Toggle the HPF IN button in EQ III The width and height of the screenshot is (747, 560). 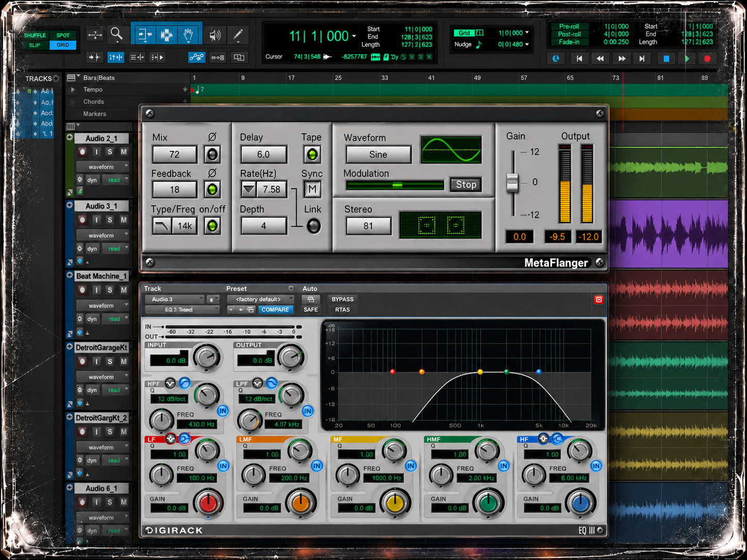[223, 410]
